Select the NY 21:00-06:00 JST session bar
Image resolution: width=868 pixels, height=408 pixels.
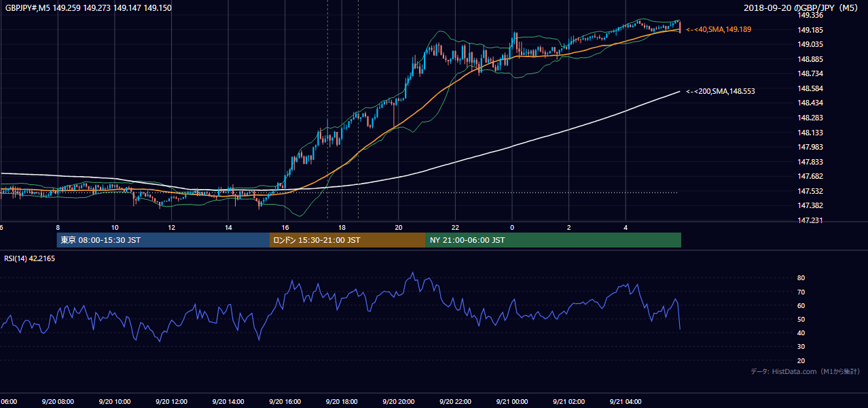click(554, 240)
